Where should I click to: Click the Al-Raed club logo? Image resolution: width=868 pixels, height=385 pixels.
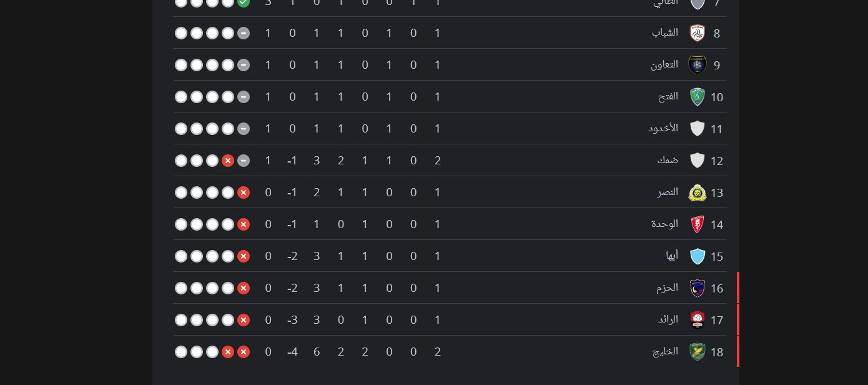tap(697, 320)
